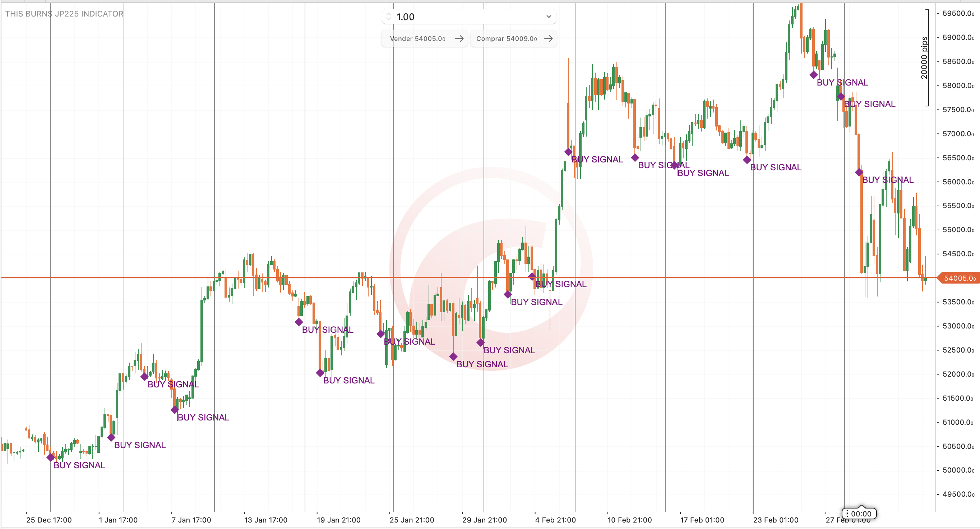
Task: Click the 4 Feb 21:00 time label
Action: [x=555, y=520]
